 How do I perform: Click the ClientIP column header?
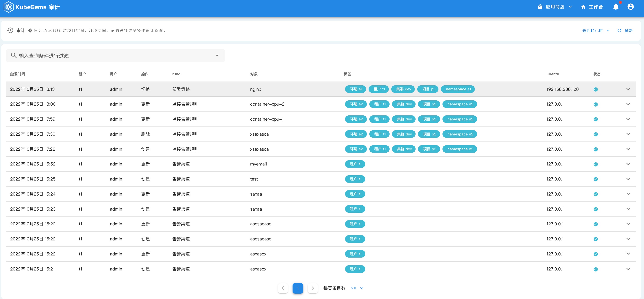click(553, 74)
